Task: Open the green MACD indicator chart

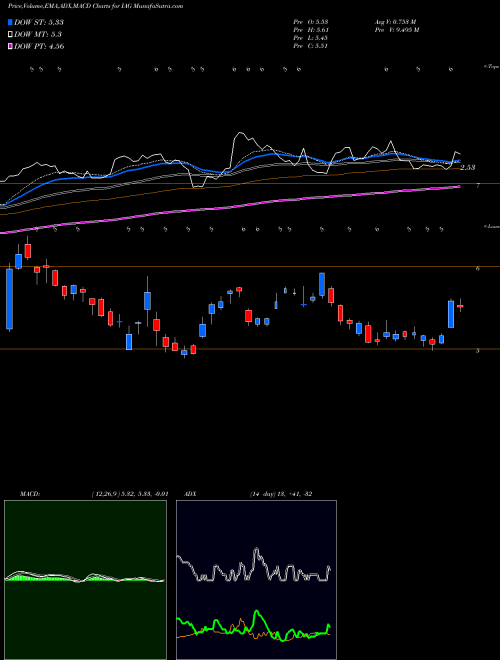Action: [x=85, y=580]
